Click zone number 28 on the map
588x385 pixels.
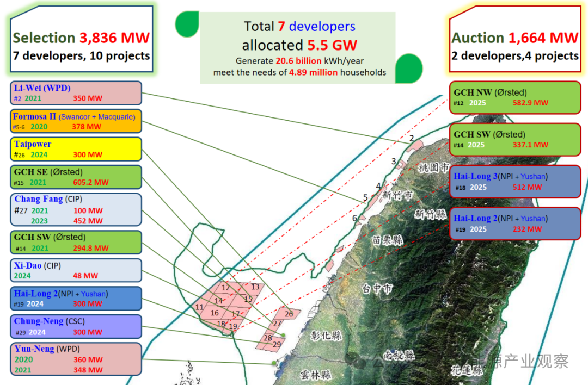point(268,338)
